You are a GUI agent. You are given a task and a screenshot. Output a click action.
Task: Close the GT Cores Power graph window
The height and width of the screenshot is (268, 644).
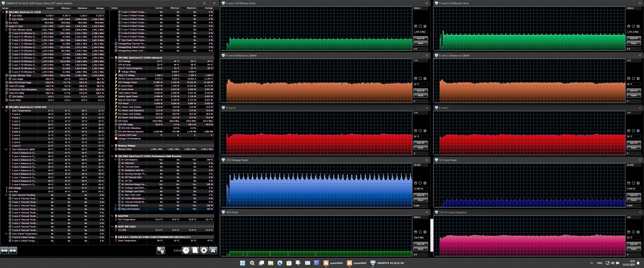[639, 160]
